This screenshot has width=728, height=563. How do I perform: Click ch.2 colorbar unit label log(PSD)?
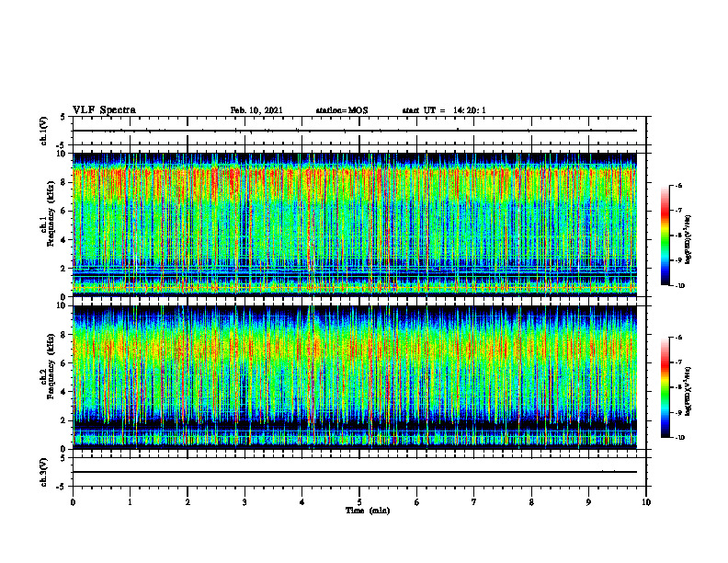688,391
